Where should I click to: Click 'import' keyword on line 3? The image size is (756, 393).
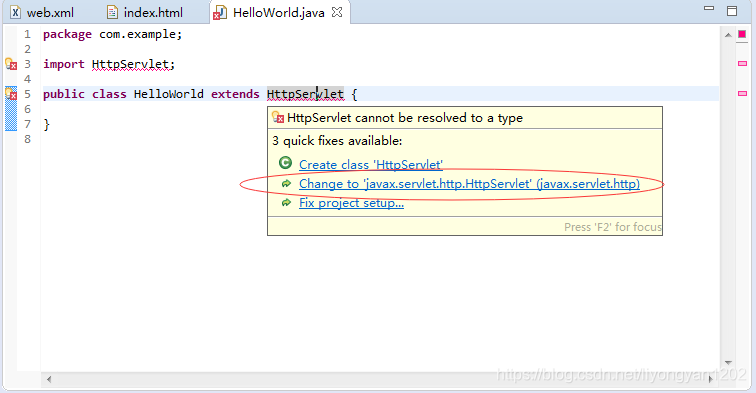click(64, 64)
